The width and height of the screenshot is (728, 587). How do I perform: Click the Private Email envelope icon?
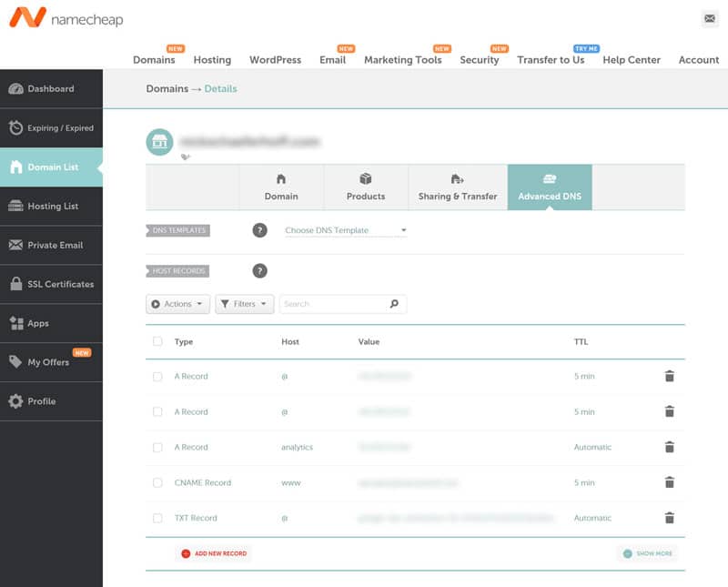15,245
